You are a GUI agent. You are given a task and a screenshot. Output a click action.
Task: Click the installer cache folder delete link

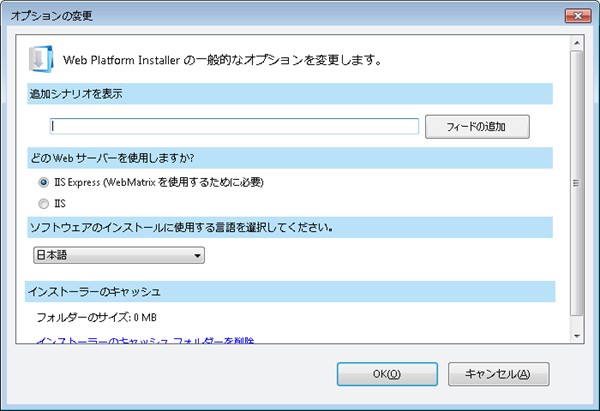click(145, 340)
